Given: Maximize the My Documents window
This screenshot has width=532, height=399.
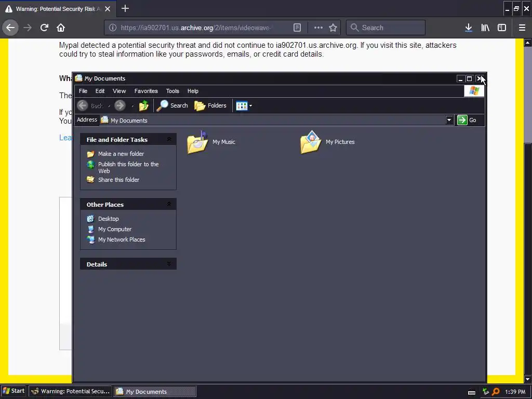Looking at the screenshot, I should (x=469, y=79).
